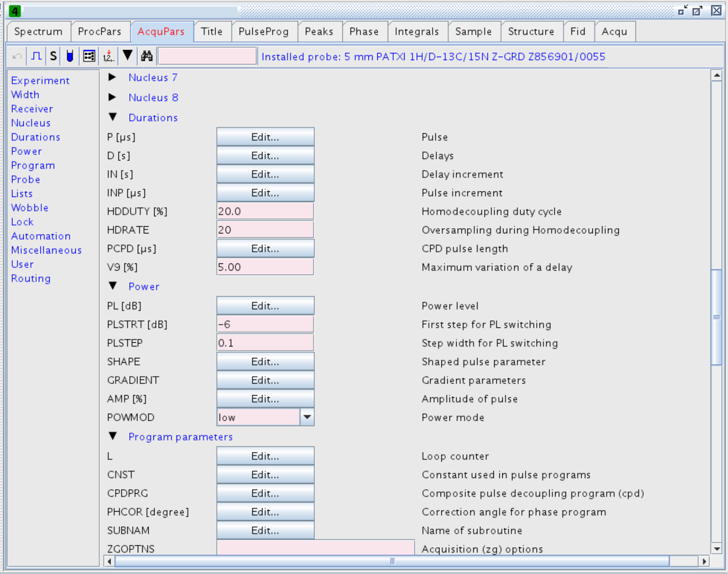The height and width of the screenshot is (574, 728).
Task: Jump to Experiment in the sidebar
Action: (40, 81)
